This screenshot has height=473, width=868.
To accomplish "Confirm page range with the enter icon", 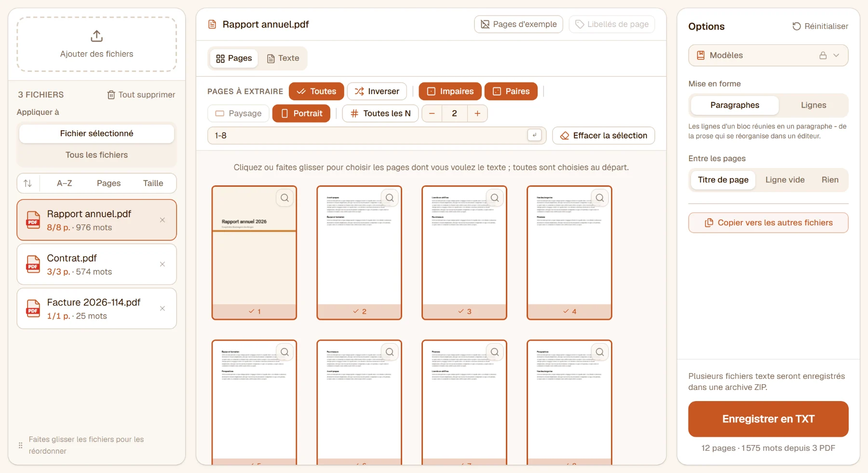I will click(534, 135).
